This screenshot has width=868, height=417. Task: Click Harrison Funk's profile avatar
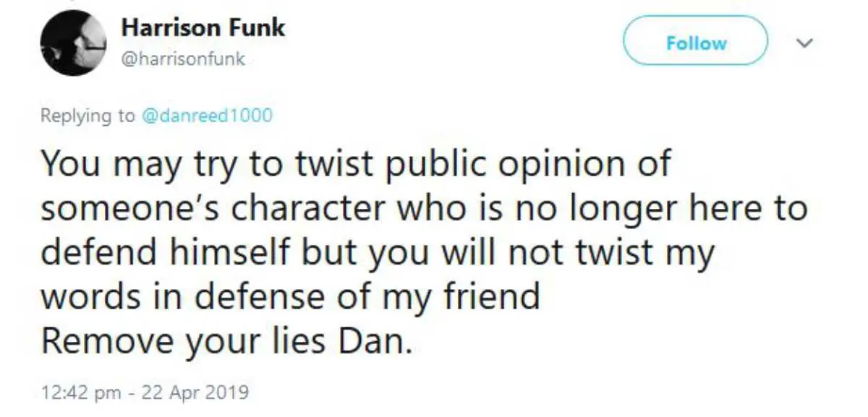pos(70,42)
